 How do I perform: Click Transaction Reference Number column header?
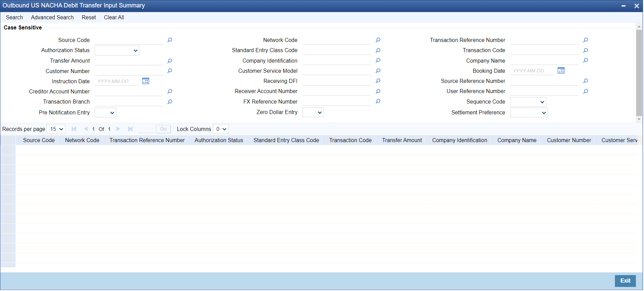tap(147, 140)
